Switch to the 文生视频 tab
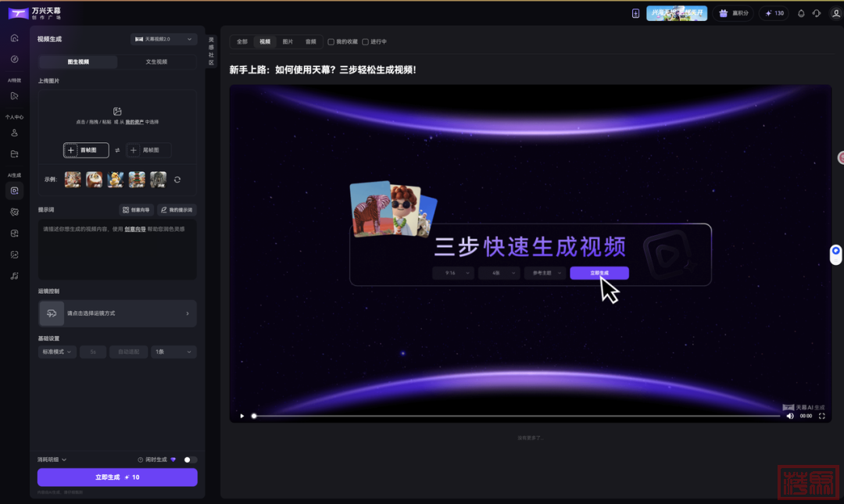This screenshot has width=844, height=504. tap(156, 62)
